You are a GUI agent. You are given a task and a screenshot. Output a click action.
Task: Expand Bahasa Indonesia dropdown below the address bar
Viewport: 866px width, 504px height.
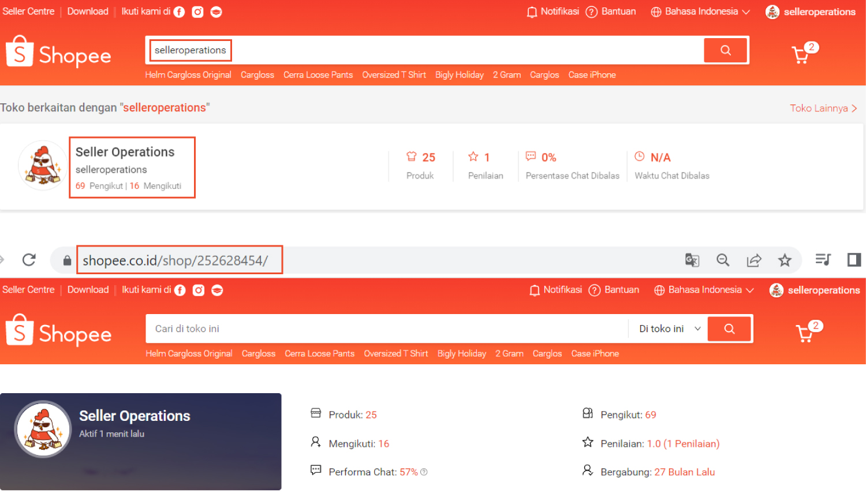[x=704, y=290]
